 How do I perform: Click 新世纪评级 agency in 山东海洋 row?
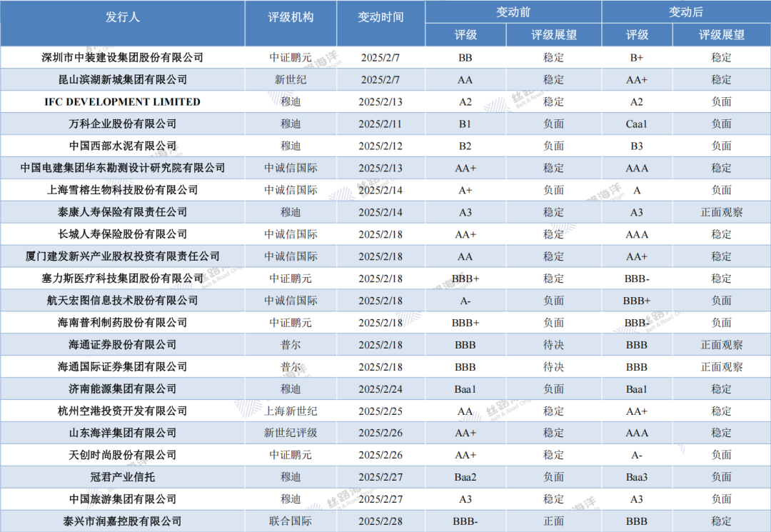(x=291, y=433)
